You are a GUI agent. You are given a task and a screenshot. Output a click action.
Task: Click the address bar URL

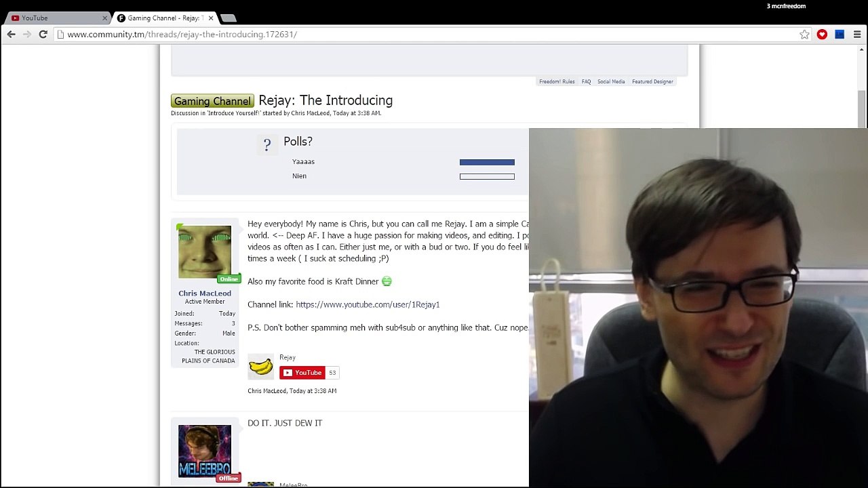pyautogui.click(x=182, y=35)
